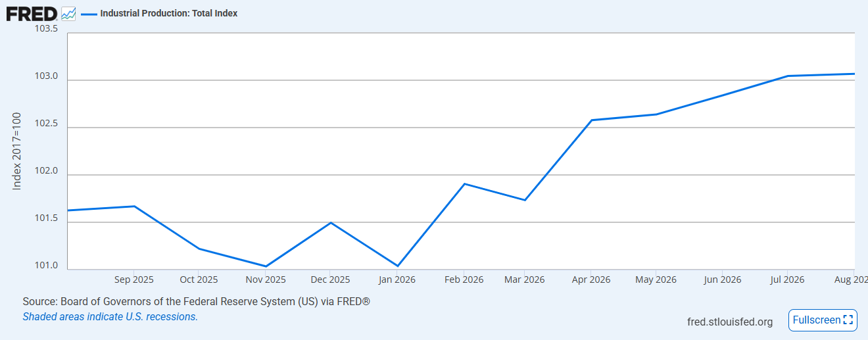Click the line's Jul 2026 data point
The image size is (868, 340).
[x=787, y=76]
